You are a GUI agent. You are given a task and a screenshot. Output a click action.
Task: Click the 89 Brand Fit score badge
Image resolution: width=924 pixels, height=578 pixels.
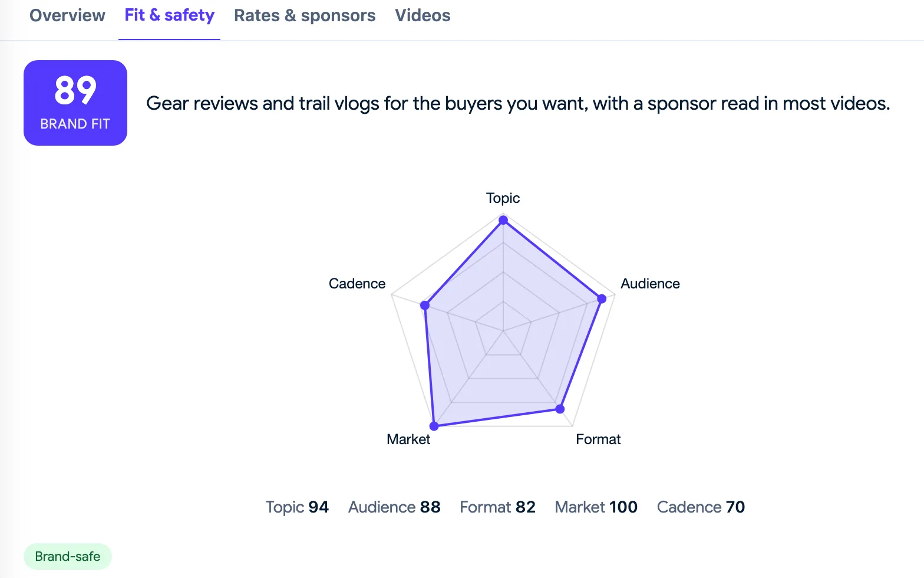[x=75, y=103]
